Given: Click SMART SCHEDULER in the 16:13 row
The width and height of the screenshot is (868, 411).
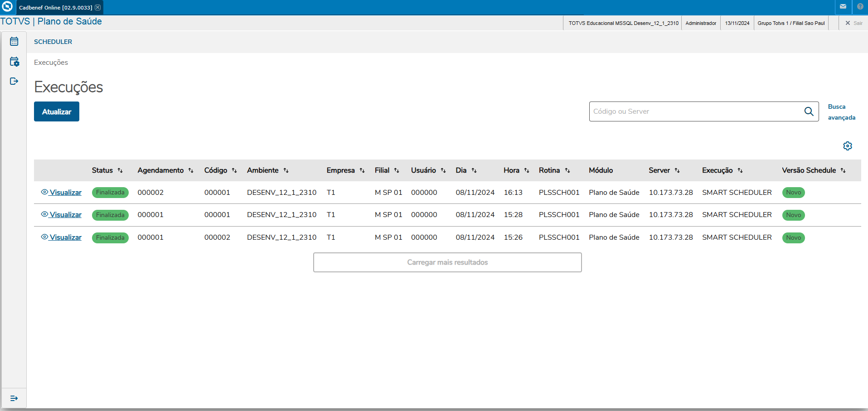Looking at the screenshot, I should click(x=737, y=193).
